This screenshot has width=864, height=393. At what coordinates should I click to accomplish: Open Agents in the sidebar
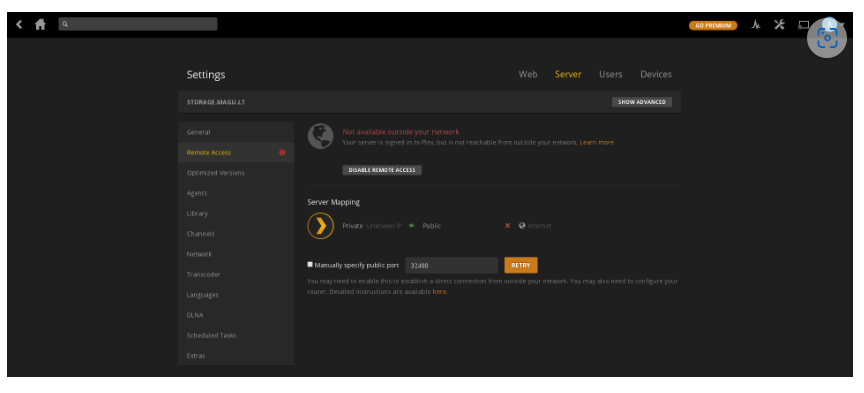(x=236, y=193)
